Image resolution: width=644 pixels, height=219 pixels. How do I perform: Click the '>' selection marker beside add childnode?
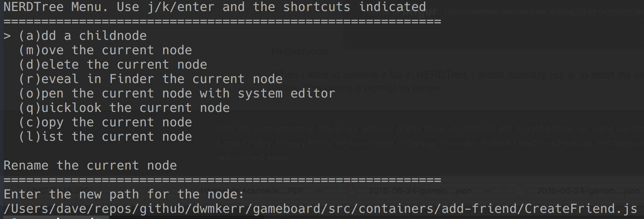tap(7, 36)
